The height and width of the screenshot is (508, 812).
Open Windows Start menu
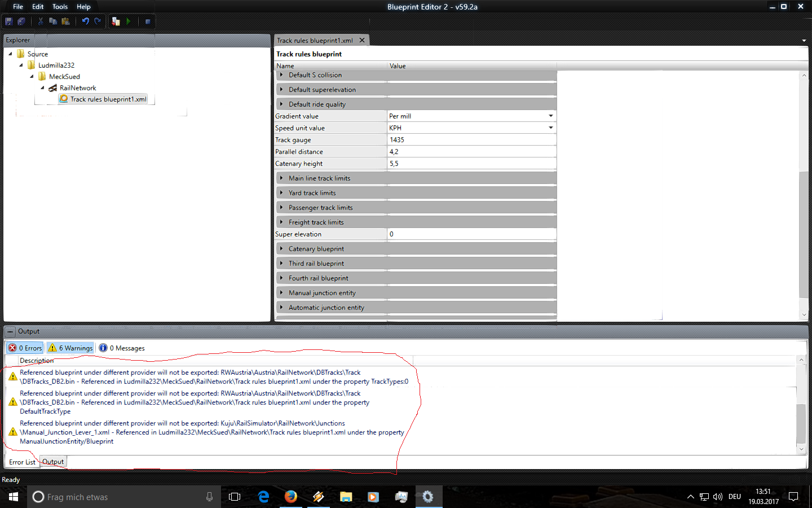pyautogui.click(x=14, y=497)
